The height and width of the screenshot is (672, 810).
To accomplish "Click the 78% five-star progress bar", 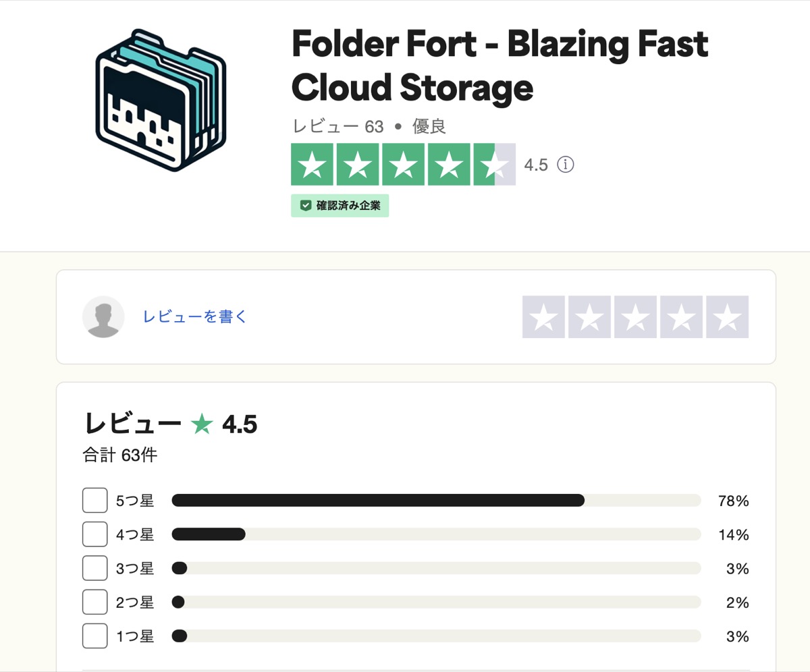I will coord(436,501).
